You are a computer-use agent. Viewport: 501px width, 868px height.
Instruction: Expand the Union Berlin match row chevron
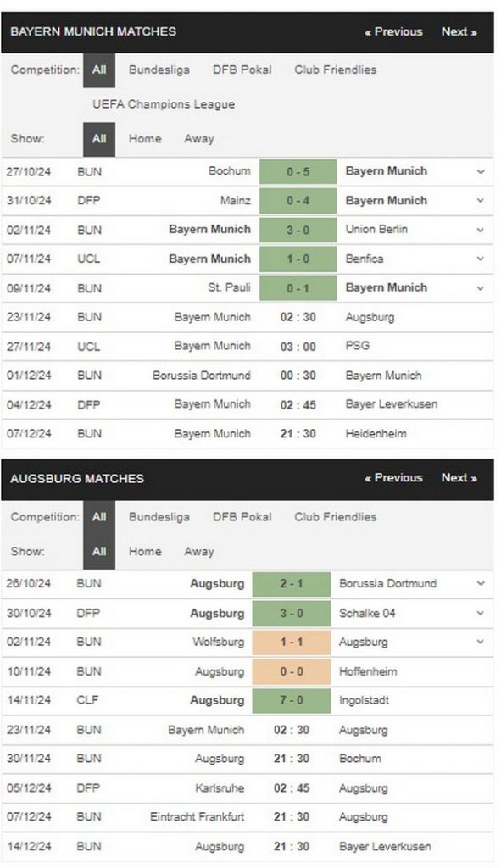(x=480, y=230)
